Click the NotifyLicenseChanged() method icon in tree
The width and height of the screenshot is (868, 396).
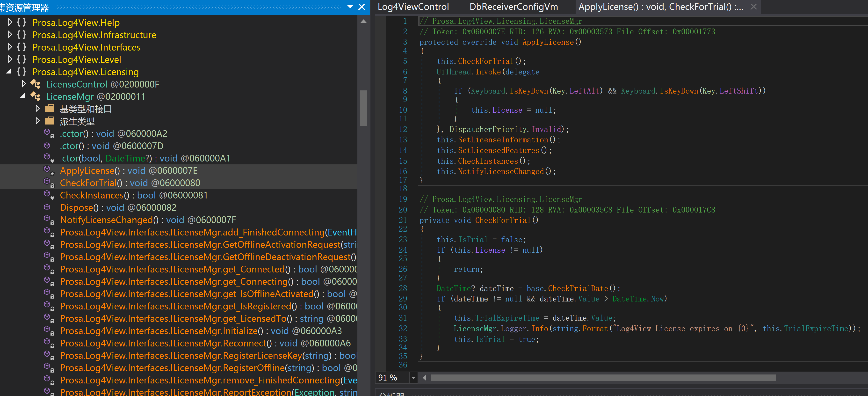(49, 220)
